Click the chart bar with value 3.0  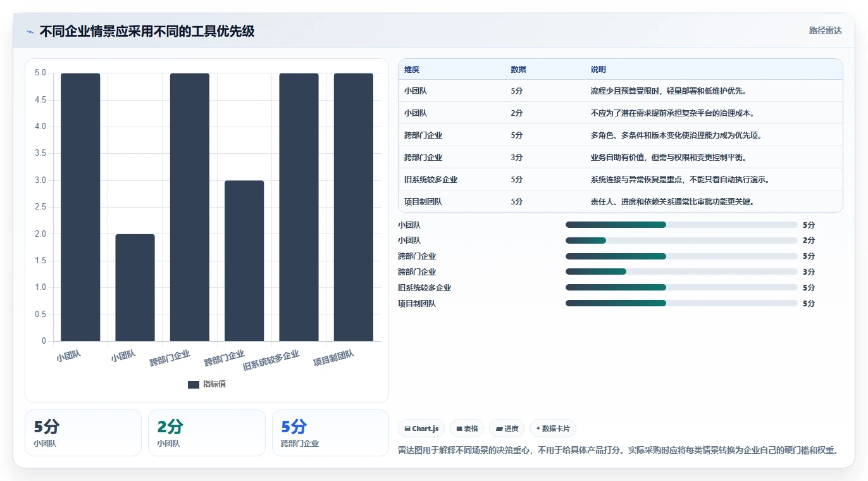tap(244, 261)
